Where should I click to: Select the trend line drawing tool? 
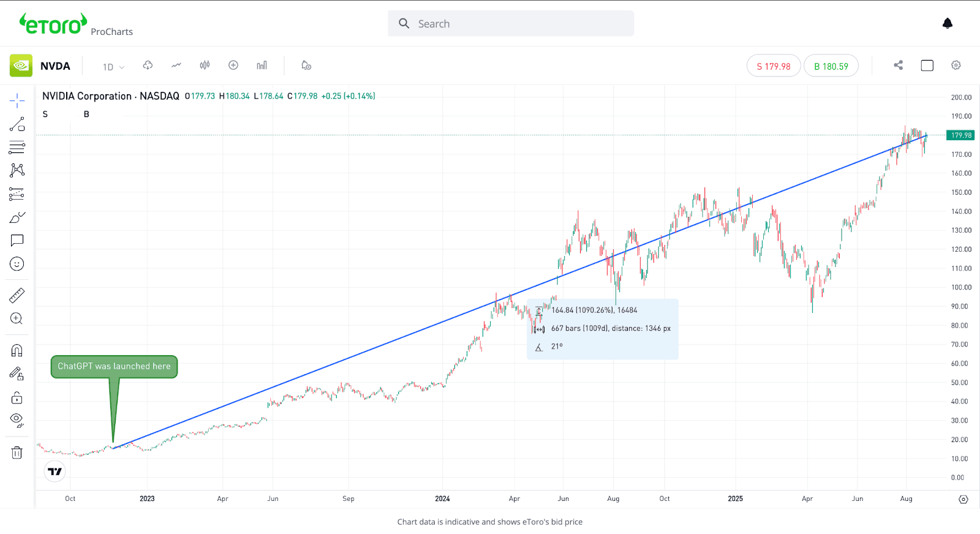coord(17,124)
